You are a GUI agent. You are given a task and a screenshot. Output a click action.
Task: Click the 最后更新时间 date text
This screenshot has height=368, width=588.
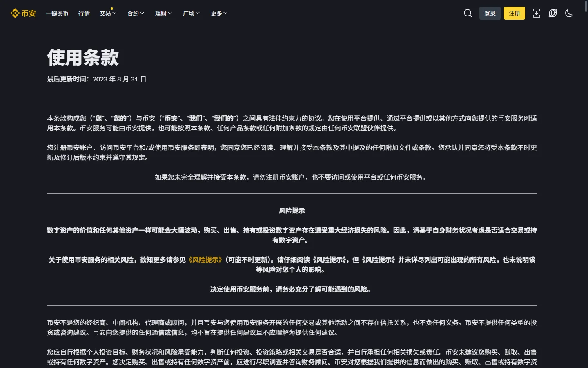pos(97,79)
